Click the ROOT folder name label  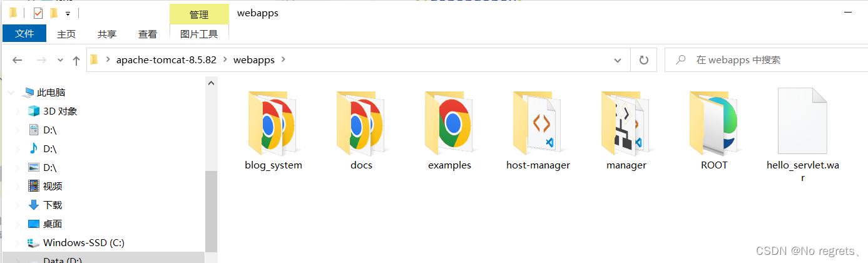pos(715,165)
